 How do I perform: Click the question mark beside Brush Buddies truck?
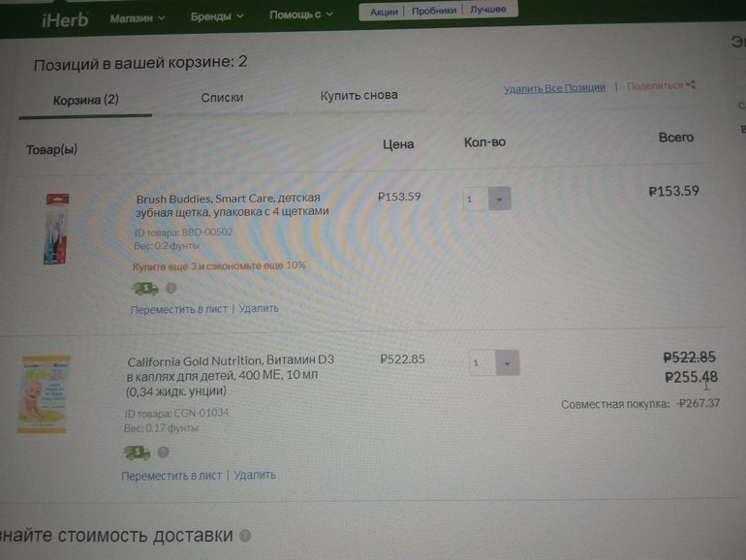tap(171, 288)
